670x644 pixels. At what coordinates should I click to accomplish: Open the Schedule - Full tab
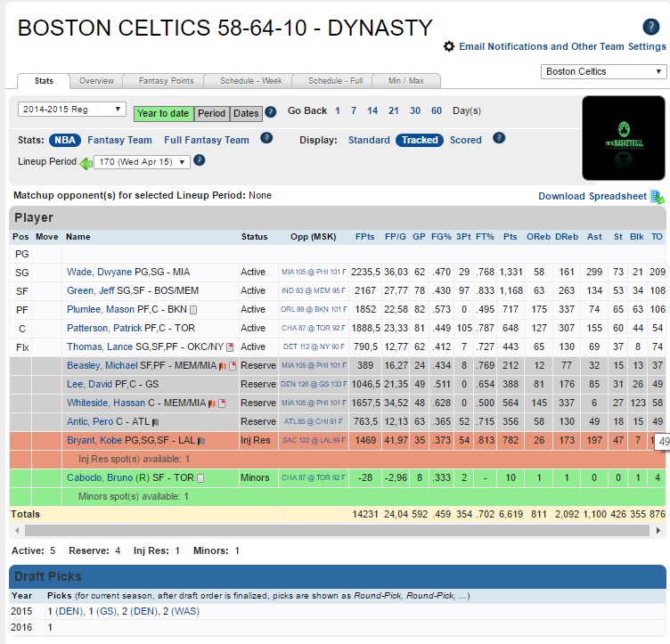pos(335,81)
